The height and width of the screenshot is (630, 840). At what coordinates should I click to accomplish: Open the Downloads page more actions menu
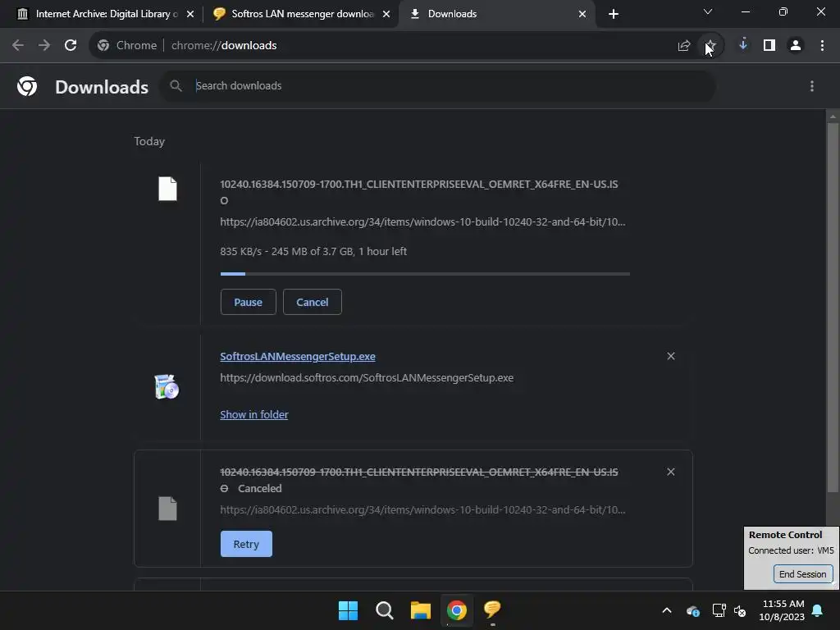pyautogui.click(x=812, y=86)
